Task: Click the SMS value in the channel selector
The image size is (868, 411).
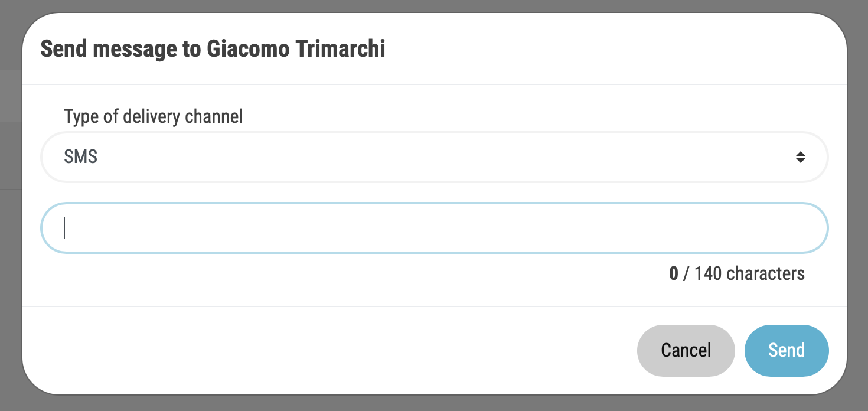Action: coord(81,157)
